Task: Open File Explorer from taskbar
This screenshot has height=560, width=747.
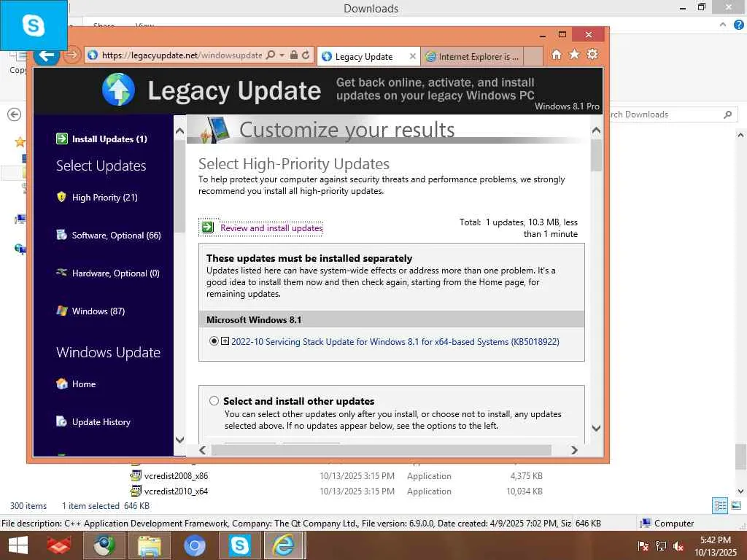Action: click(x=150, y=545)
